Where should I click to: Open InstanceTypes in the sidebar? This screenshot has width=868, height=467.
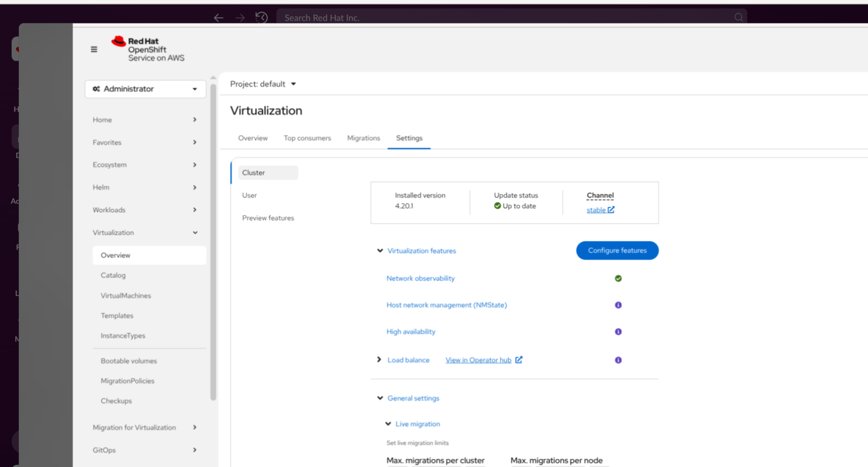123,336
